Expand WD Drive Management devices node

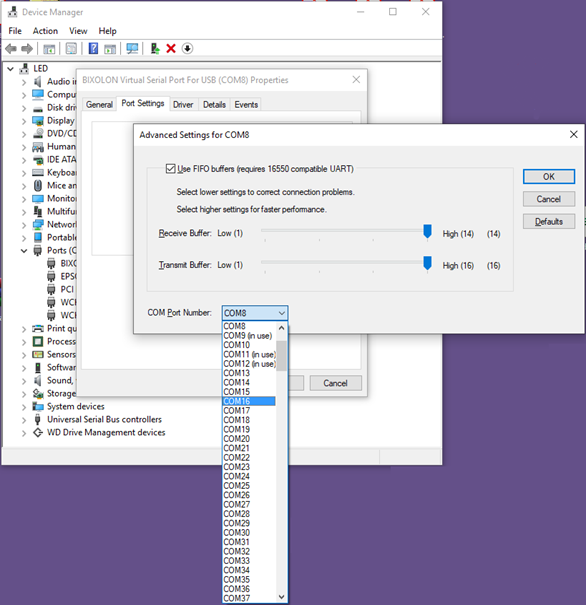click(24, 433)
